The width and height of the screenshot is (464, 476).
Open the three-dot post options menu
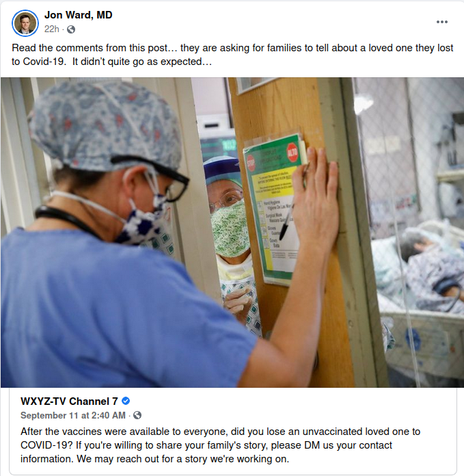point(442,22)
